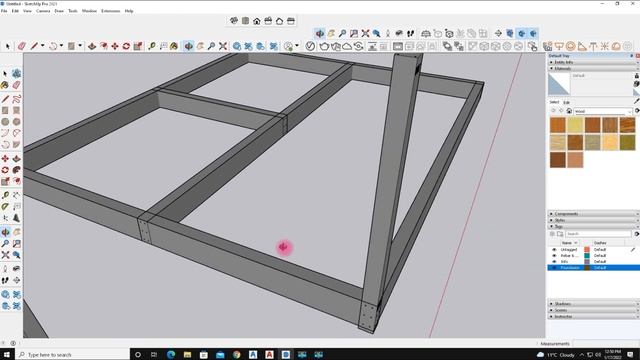Switch to the Select tab in Materials
The width and height of the screenshot is (640, 360).
554,102
